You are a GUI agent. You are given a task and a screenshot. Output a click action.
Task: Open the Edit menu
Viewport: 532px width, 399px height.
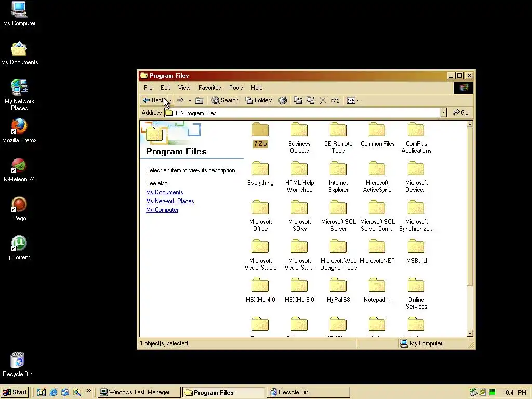165,88
